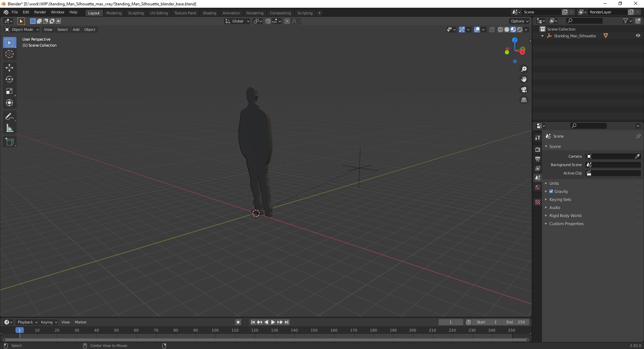Toggle X-ray mode
Image resolution: width=644 pixels, height=349 pixels.
tap(492, 30)
